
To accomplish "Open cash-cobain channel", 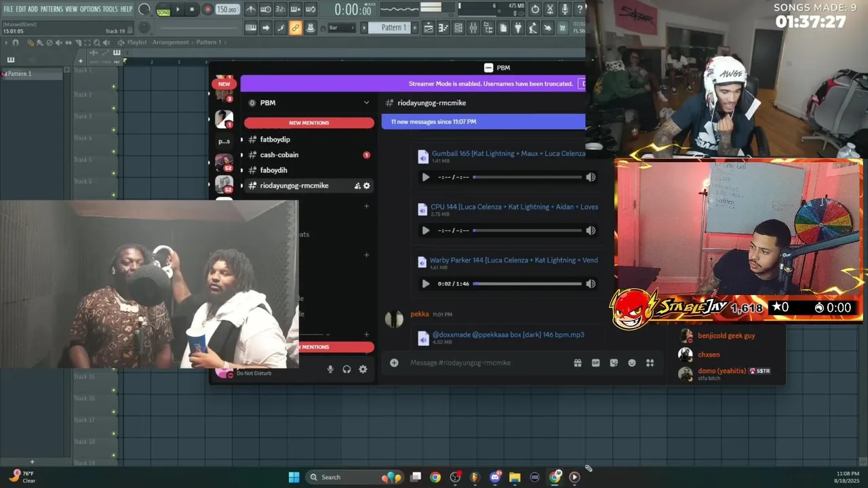I will tap(279, 155).
